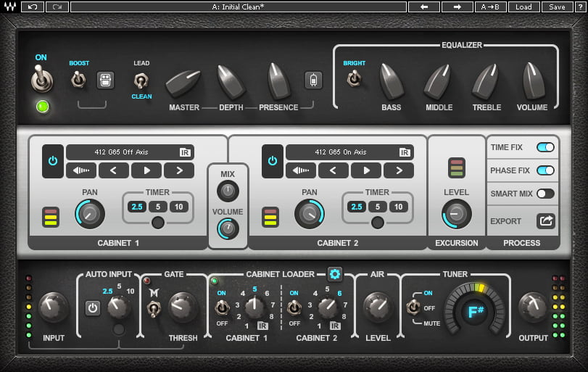Viewport: 588px width, 372px height.
Task: Toggle the Phase Fix switch
Action: coord(545,170)
